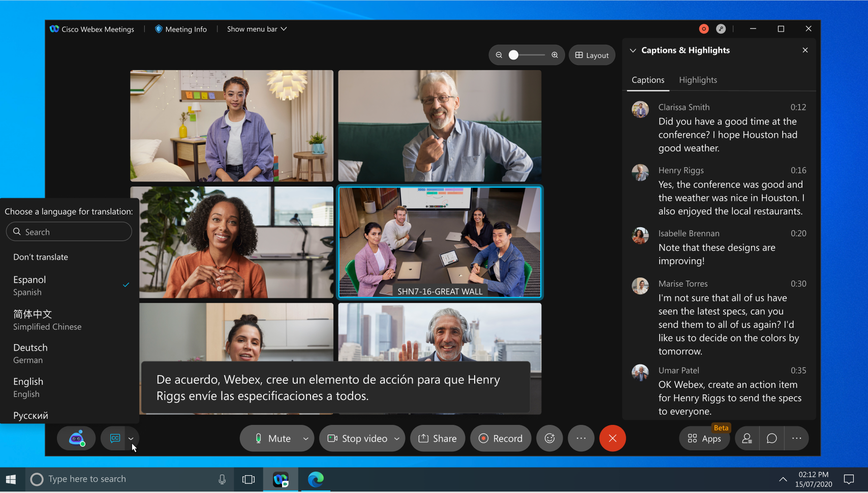Open Meeting Info
The width and height of the screenshot is (868, 493).
(181, 29)
